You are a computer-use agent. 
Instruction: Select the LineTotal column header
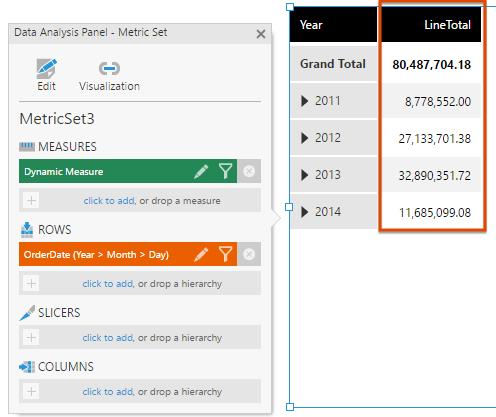pos(431,25)
